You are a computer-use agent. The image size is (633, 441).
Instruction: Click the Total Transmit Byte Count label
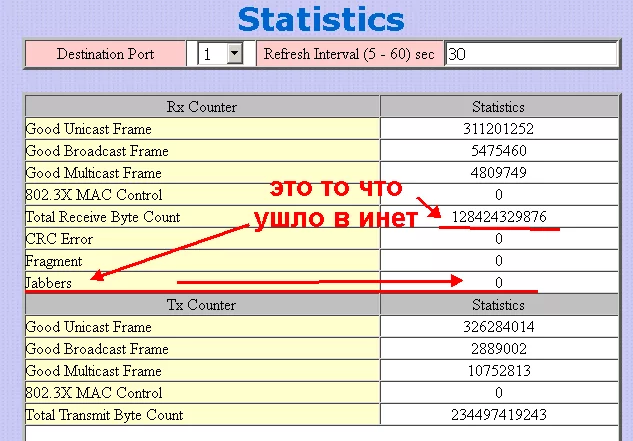coord(104,415)
